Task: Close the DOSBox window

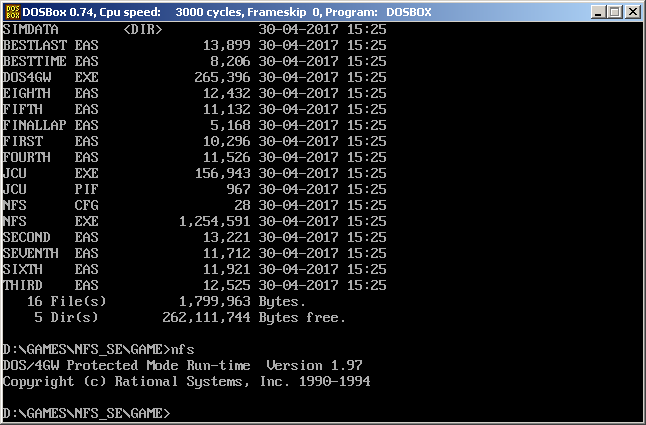Action: point(632,12)
